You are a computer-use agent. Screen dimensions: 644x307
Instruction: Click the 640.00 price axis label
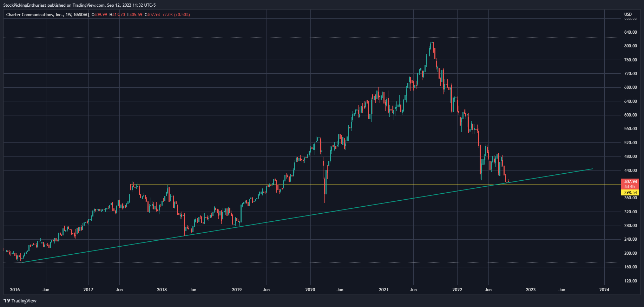point(630,101)
